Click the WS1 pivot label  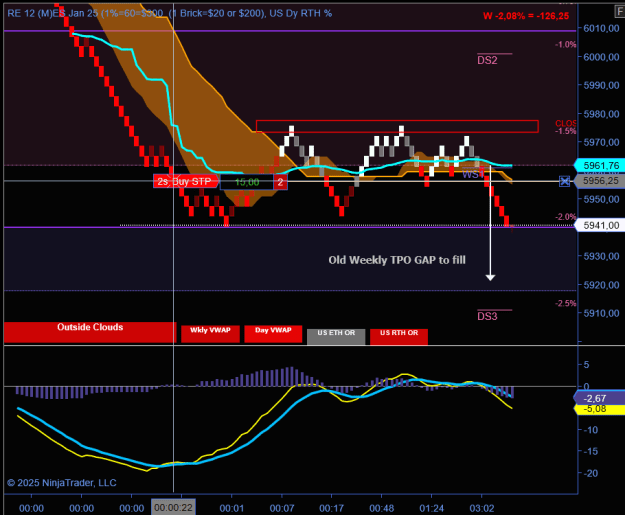click(x=472, y=174)
